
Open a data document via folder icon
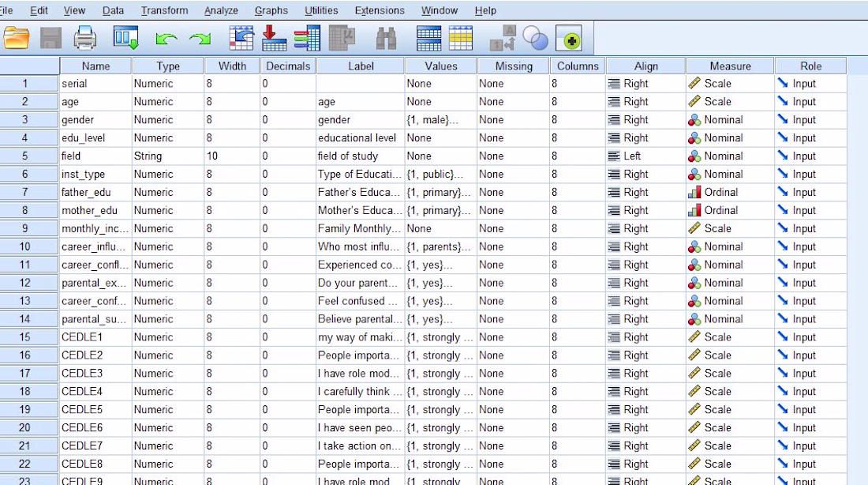[16, 38]
